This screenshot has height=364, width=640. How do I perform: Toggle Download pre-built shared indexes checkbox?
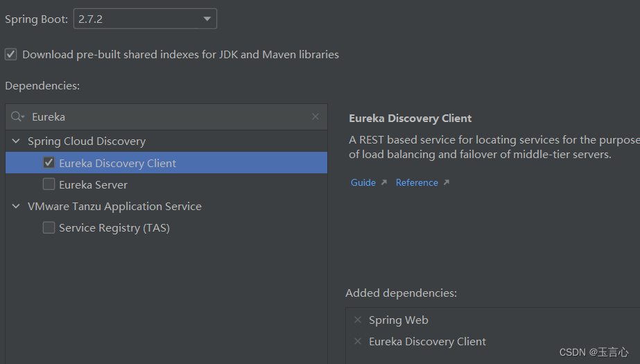11,54
